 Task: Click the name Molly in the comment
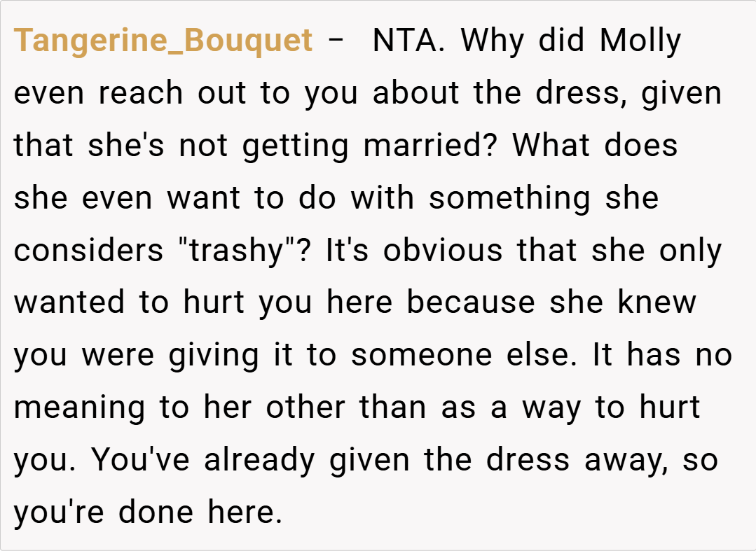tap(640, 41)
